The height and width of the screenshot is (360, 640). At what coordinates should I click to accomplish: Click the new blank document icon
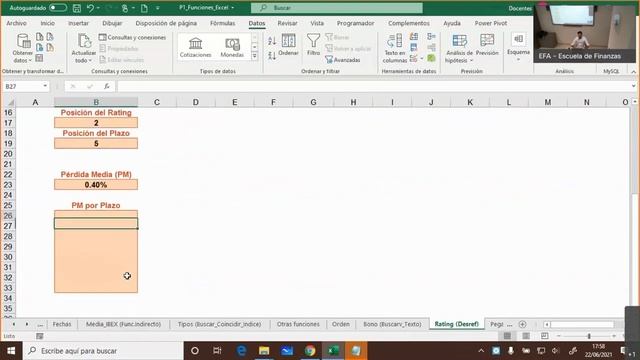pos(144,8)
